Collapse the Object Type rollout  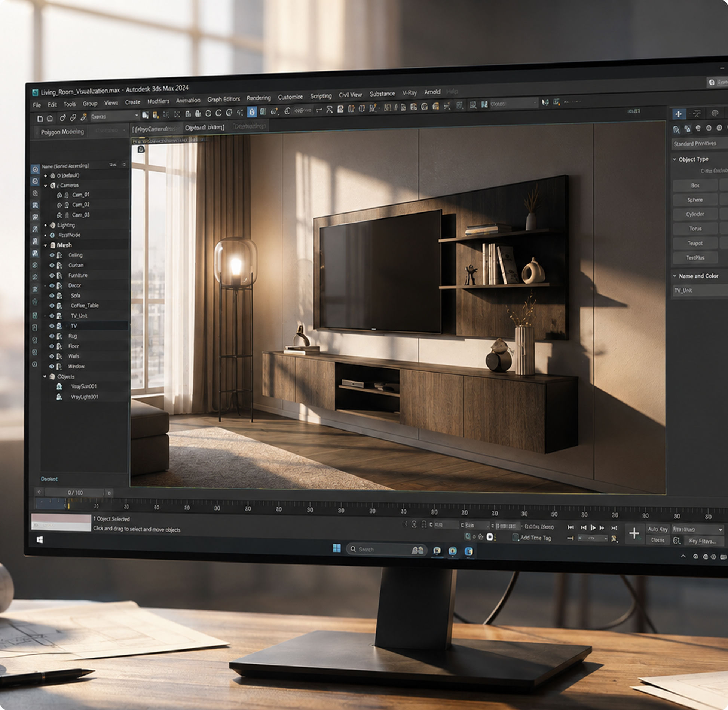[x=675, y=159]
